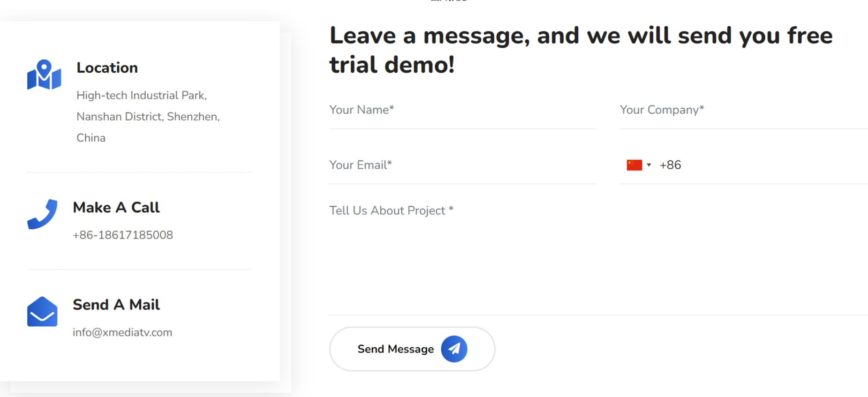Click the blue phone handset icon

pyautogui.click(x=42, y=214)
